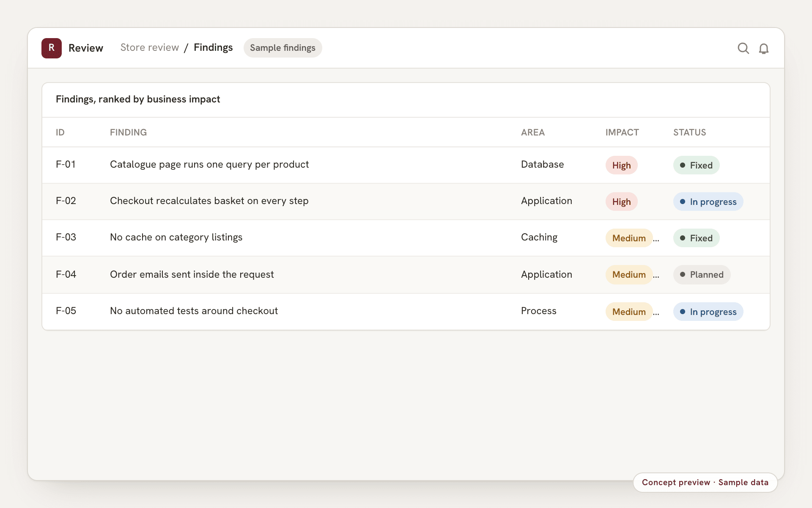Click the High impact badge for F-02
Image resolution: width=812 pixels, height=508 pixels.
point(621,202)
